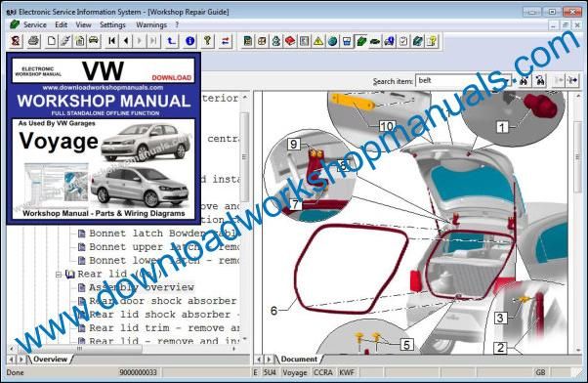588x383 pixels.
Task: Click the pressed green workshop book icon
Action: (x=360, y=41)
